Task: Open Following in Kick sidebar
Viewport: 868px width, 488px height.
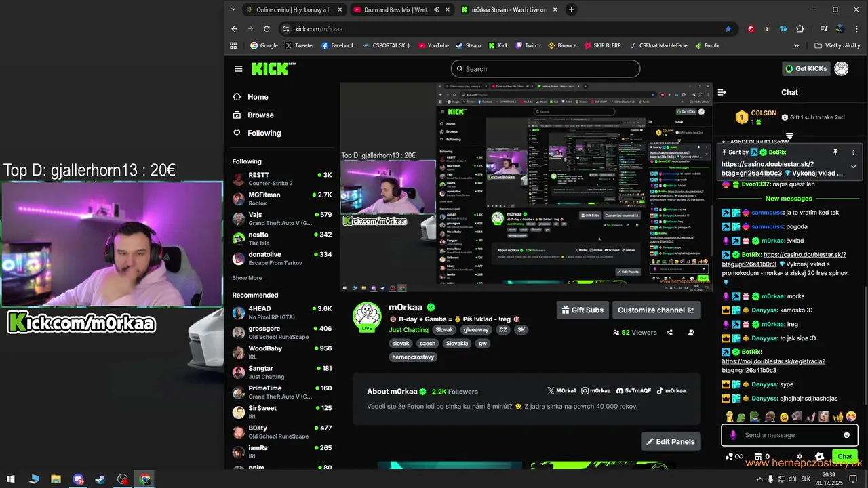Action: [256, 134]
